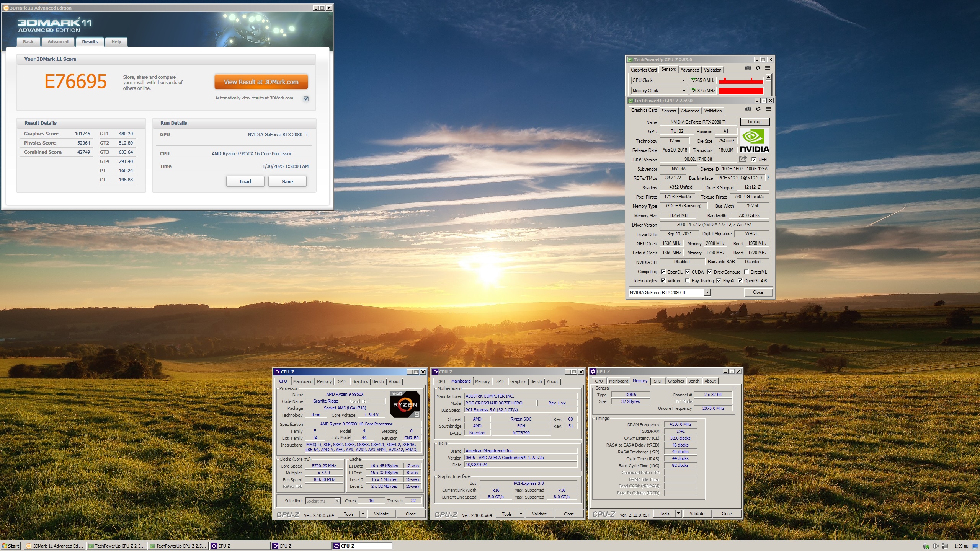Click GPU-Z Graphics Card window title icon

[630, 101]
